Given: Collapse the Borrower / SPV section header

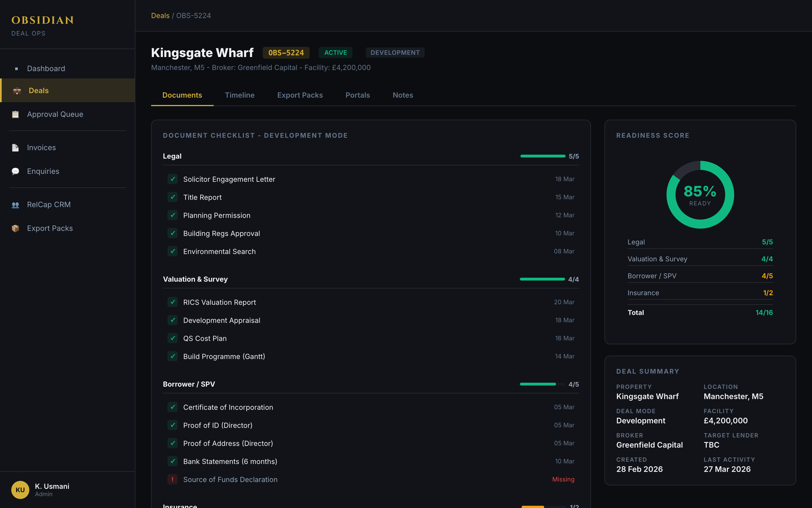Looking at the screenshot, I should pyautogui.click(x=371, y=384).
